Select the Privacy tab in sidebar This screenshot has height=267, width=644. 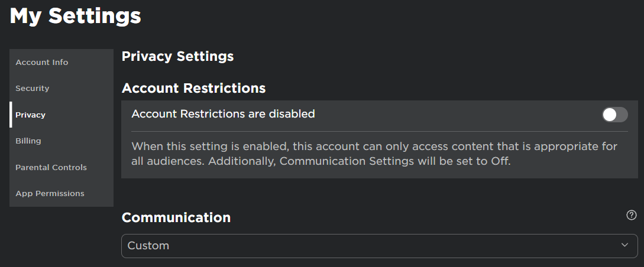[31, 115]
